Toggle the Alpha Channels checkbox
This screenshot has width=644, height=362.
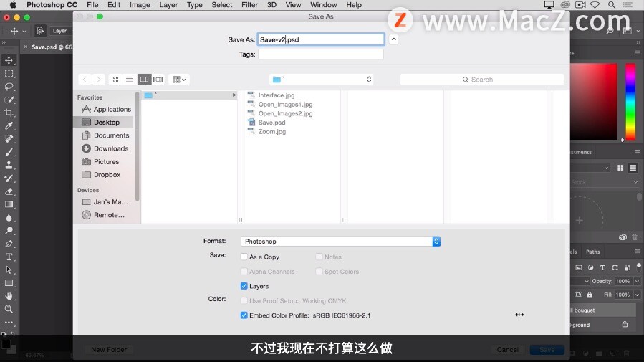coord(244,272)
